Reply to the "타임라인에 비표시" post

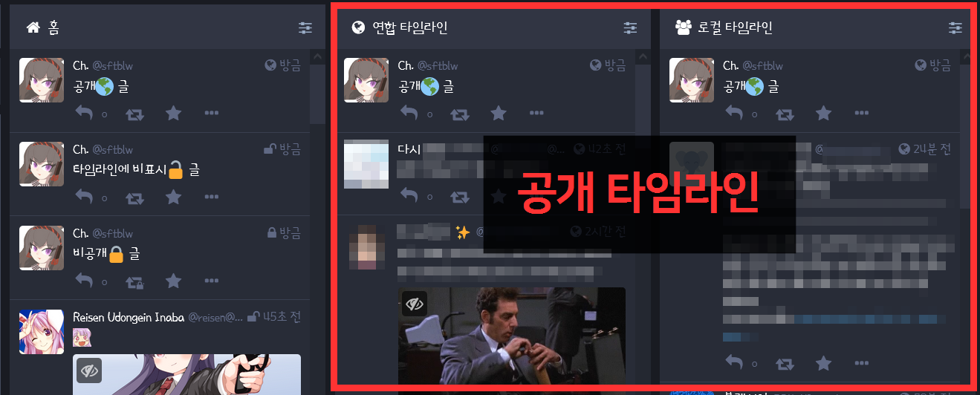click(84, 197)
